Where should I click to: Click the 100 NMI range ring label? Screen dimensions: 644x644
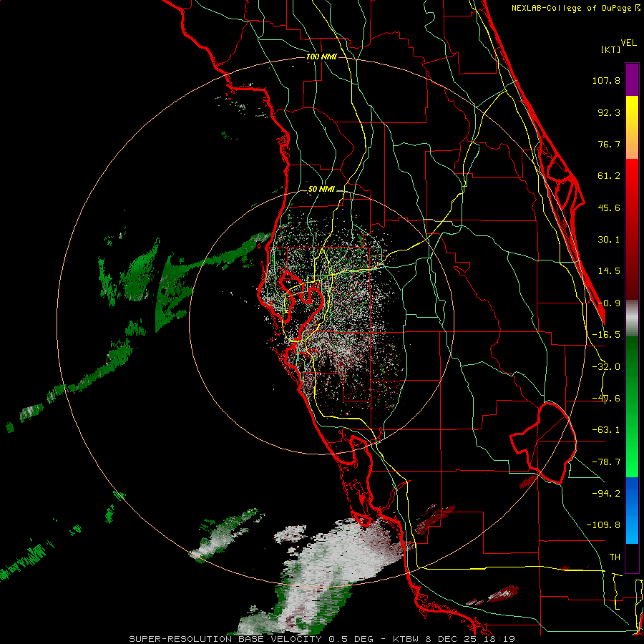point(321,57)
